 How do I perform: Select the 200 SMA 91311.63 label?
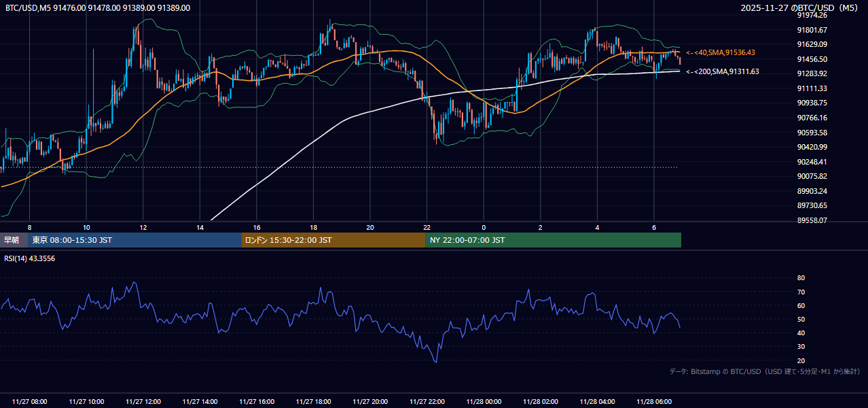723,71
